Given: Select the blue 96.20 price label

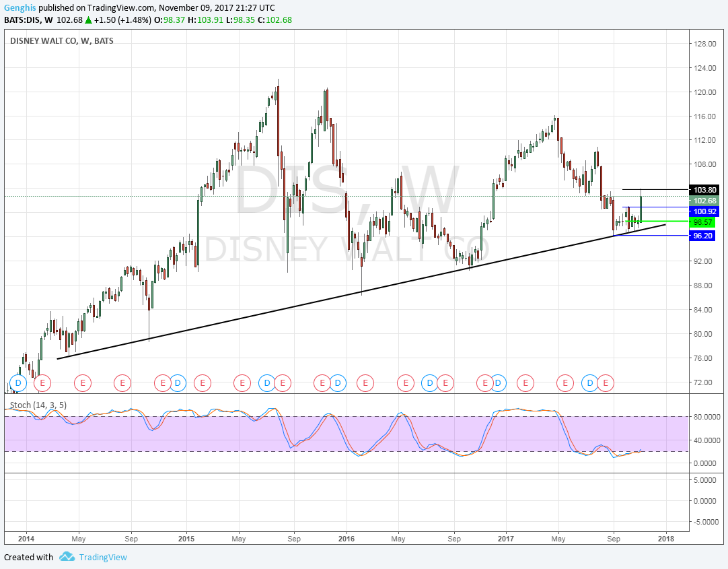Looking at the screenshot, I should 702,236.
